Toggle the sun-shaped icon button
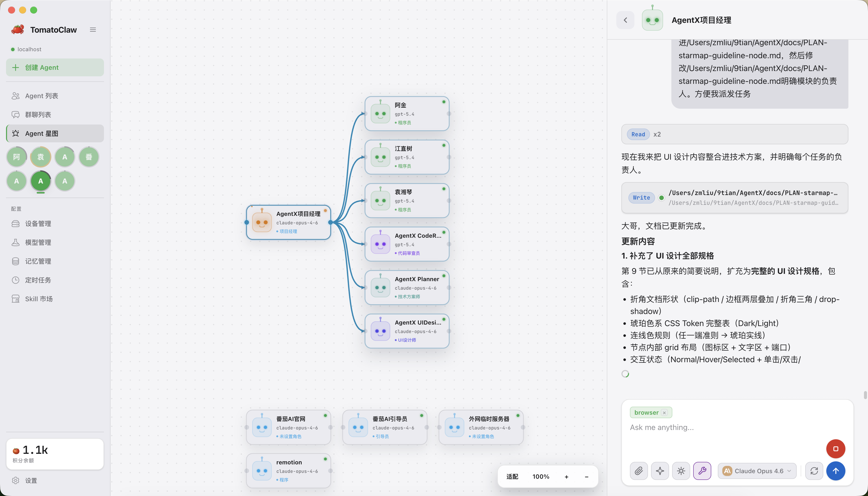Image resolution: width=868 pixels, height=496 pixels. click(x=681, y=471)
